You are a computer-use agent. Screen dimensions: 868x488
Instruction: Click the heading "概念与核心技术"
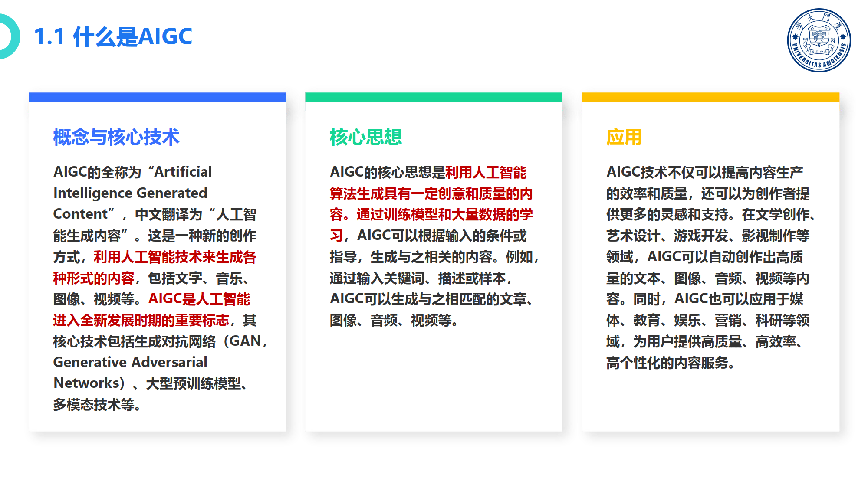coord(116,137)
